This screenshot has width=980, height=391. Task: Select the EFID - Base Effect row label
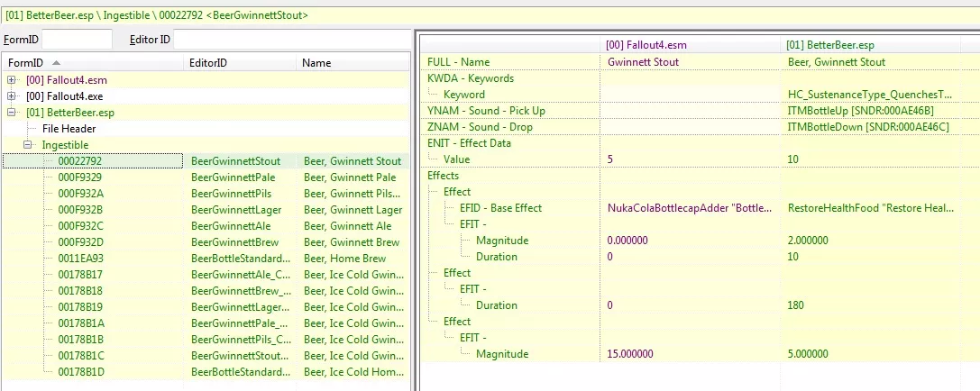point(501,208)
